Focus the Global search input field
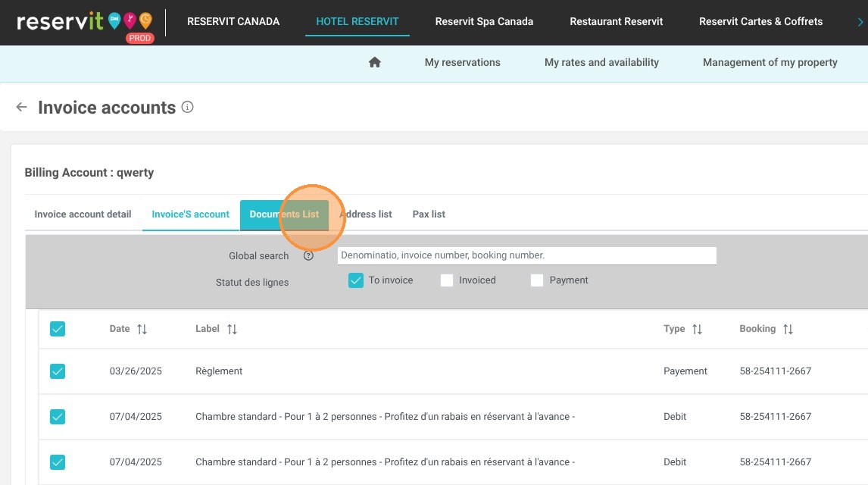 [527, 255]
